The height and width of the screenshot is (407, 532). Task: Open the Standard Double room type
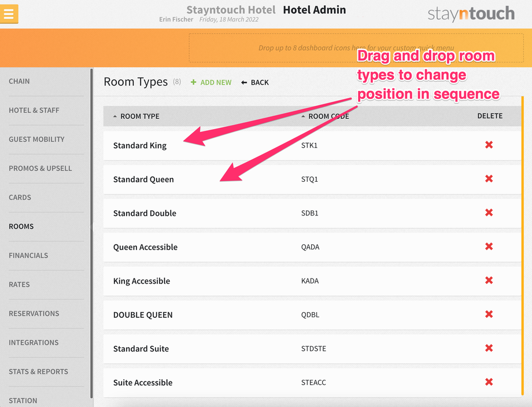(145, 214)
